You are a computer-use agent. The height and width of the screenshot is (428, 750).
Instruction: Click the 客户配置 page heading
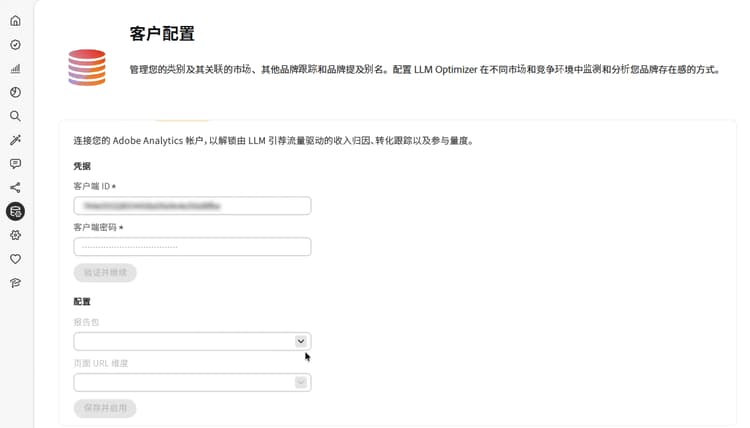pos(162,33)
